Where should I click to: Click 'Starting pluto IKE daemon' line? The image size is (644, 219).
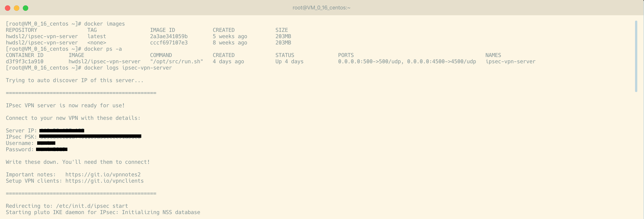pyautogui.click(x=103, y=212)
